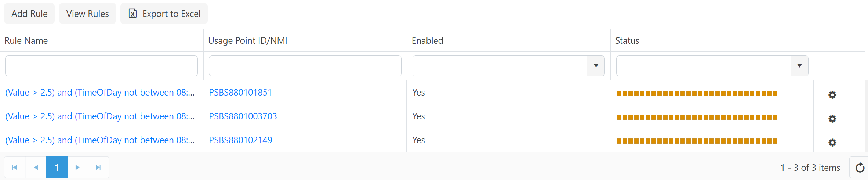This screenshot has width=868, height=180.
Task: Expand the Status filter dropdown
Action: [799, 66]
